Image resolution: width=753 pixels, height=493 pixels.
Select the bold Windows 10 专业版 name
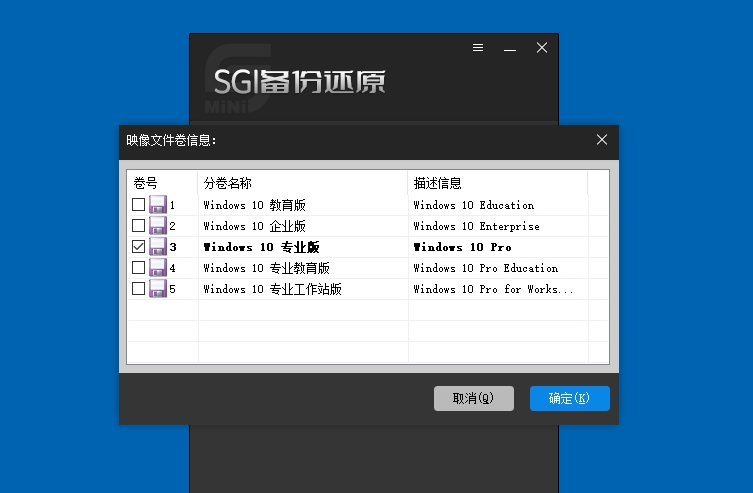click(261, 247)
